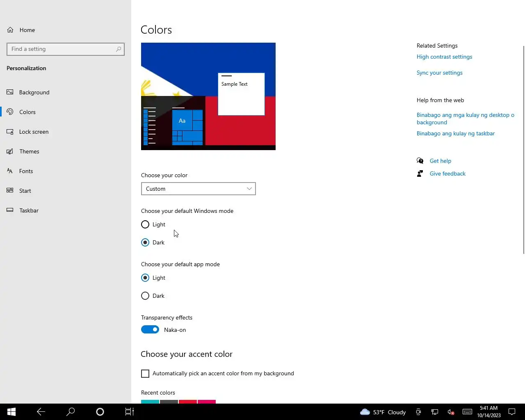Open the network status tray icon
This screenshot has width=525, height=420.
[x=435, y=412]
